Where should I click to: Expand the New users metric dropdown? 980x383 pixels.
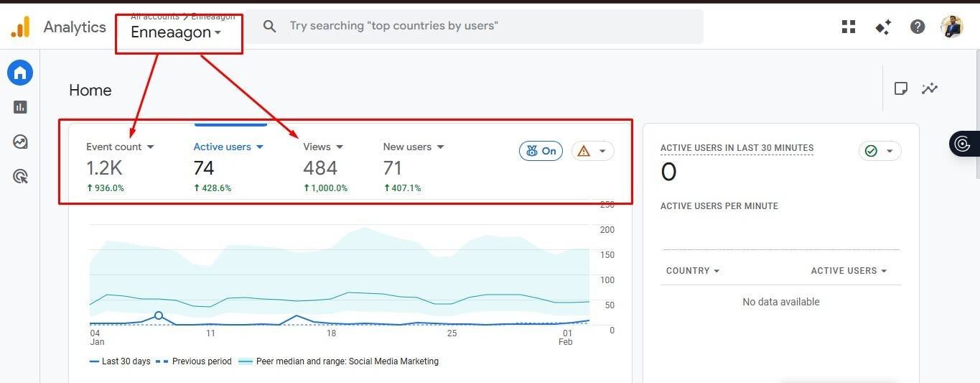click(414, 147)
